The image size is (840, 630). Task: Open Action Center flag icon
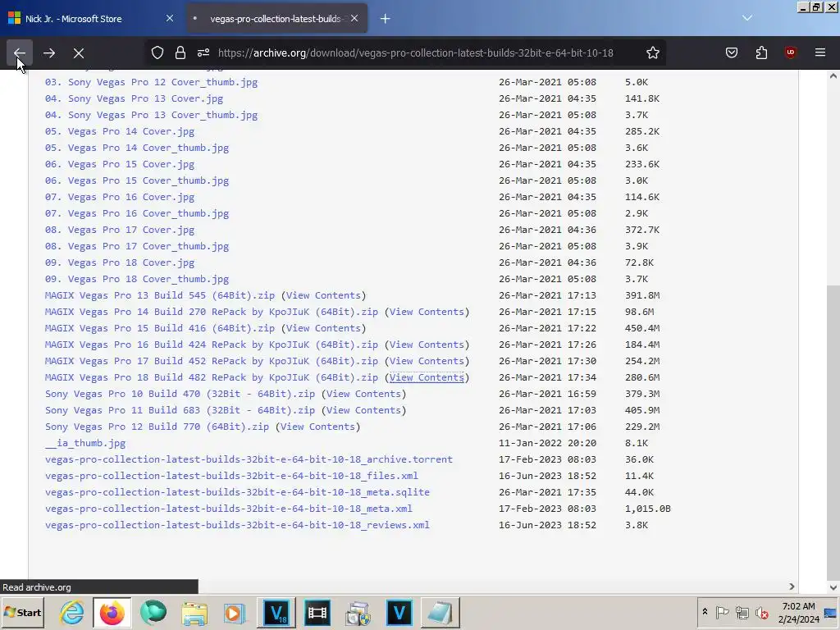[722, 612]
